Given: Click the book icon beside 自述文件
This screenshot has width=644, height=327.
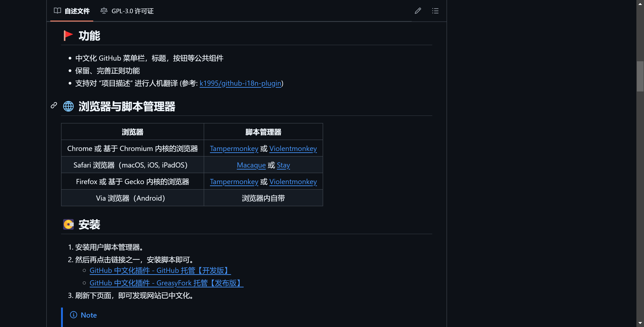Looking at the screenshot, I should click(x=57, y=11).
